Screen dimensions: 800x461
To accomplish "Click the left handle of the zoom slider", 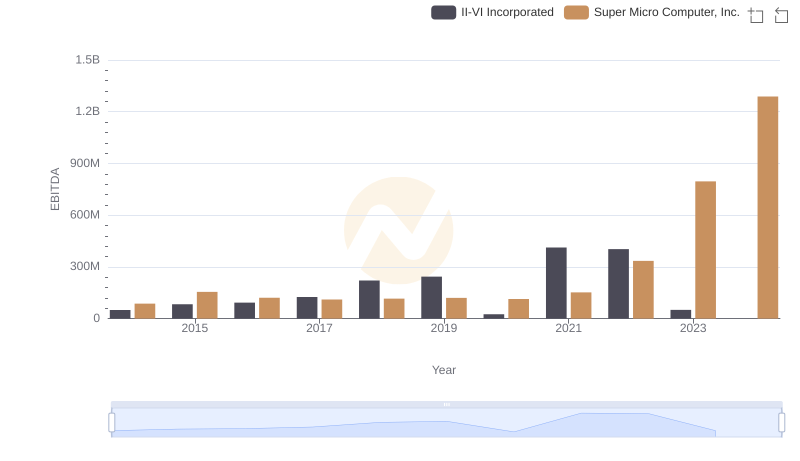I will click(112, 422).
